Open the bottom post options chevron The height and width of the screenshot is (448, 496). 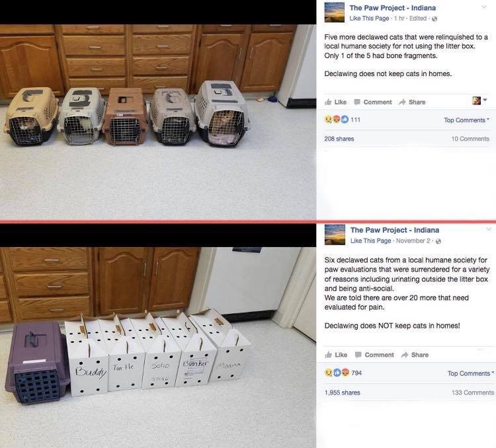(489, 229)
